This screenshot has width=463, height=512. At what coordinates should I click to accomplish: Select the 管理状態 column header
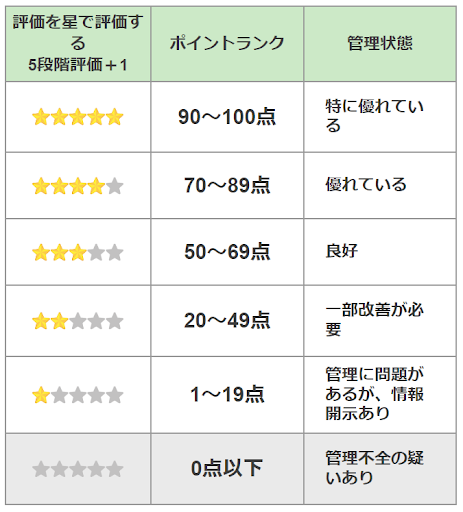point(380,44)
